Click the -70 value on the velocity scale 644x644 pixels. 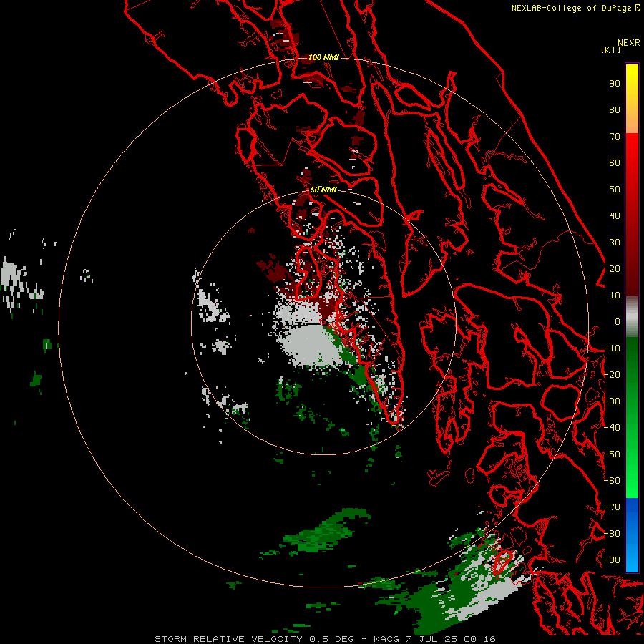pos(612,507)
